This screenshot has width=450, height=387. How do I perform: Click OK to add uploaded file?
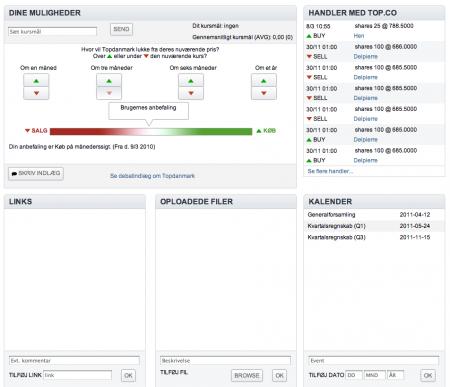click(x=279, y=376)
